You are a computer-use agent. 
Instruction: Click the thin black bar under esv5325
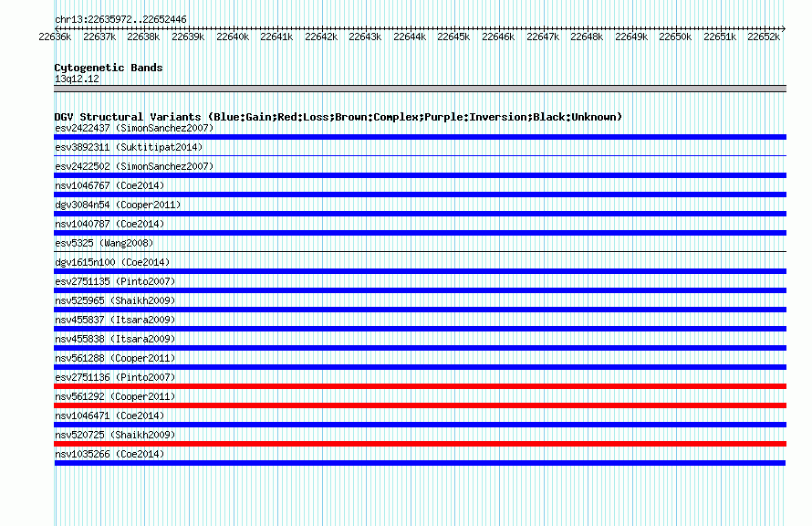[x=420, y=251]
